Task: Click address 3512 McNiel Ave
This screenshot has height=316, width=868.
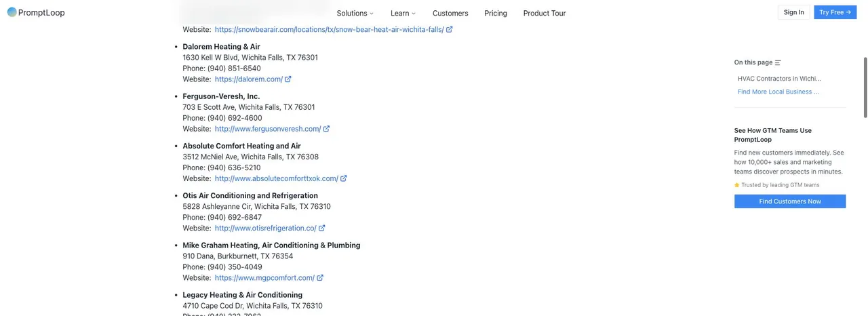Action: 250,157
